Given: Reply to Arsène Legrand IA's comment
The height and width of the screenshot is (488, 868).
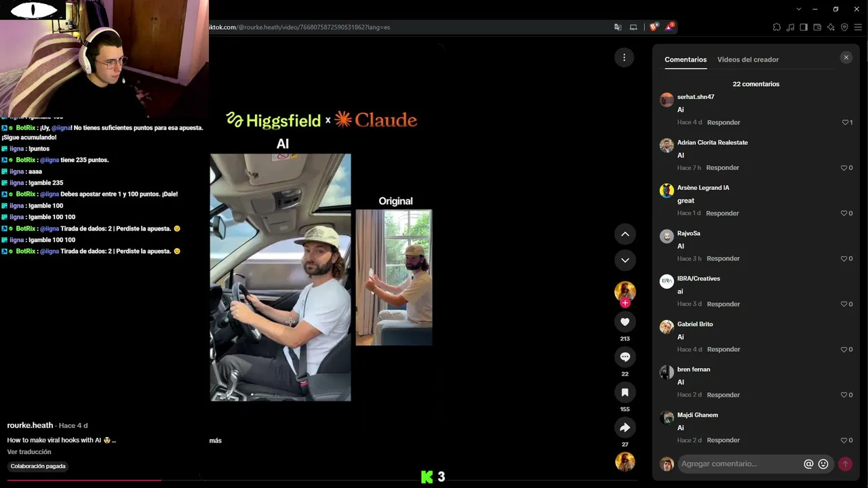Looking at the screenshot, I should (x=722, y=213).
